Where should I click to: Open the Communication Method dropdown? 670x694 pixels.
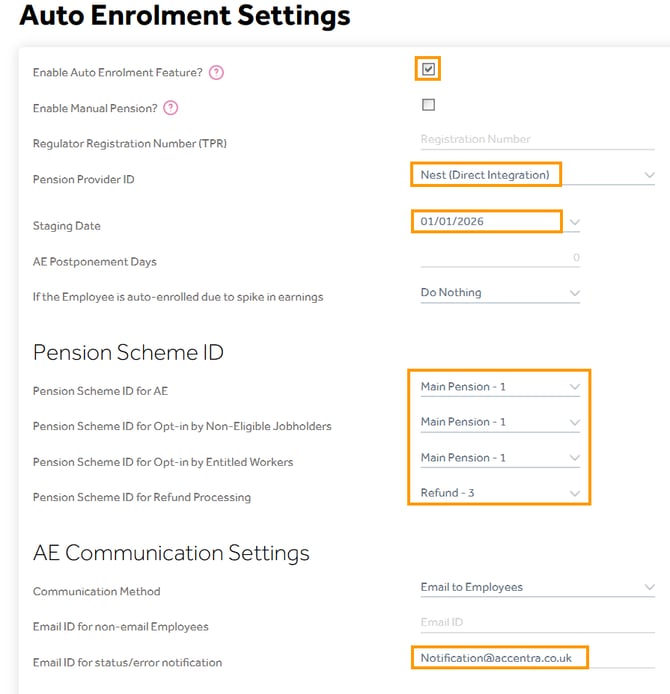pyautogui.click(x=537, y=587)
